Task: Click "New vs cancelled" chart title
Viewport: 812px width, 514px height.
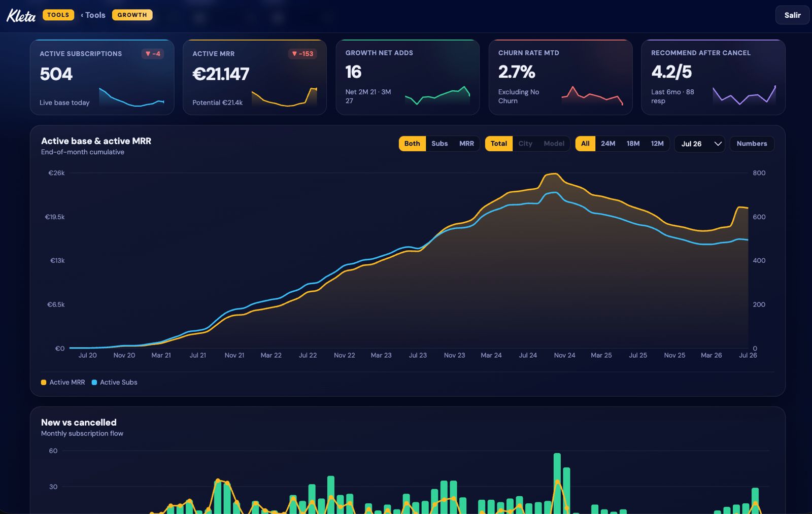Action: click(79, 422)
